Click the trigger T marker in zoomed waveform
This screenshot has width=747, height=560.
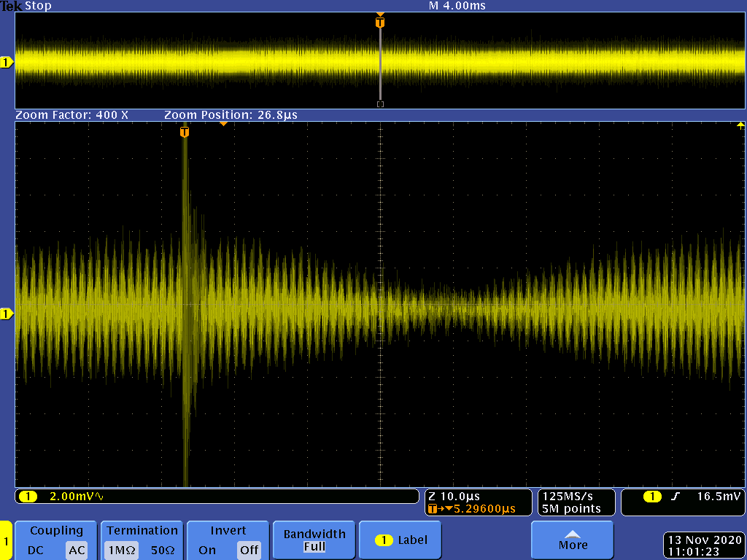185,132
